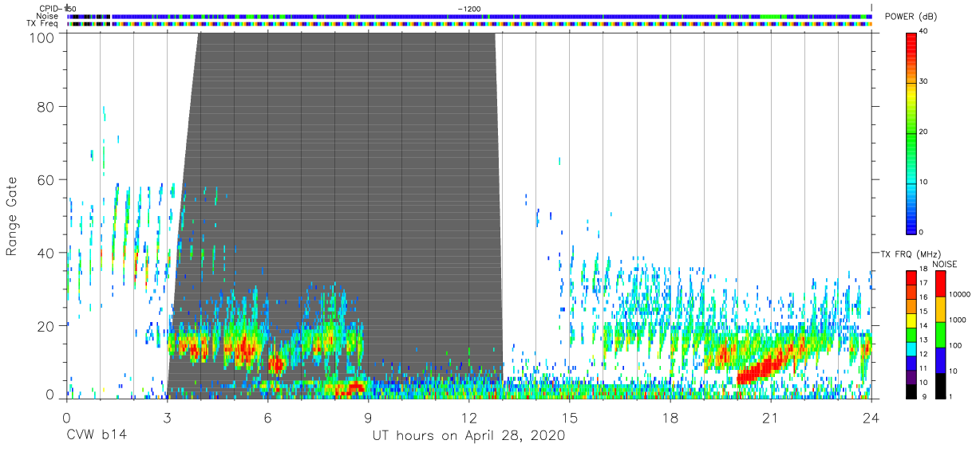Click the 'UT hours on April 28, 2020' axis title
The width and height of the screenshot is (980, 452).
468,435
